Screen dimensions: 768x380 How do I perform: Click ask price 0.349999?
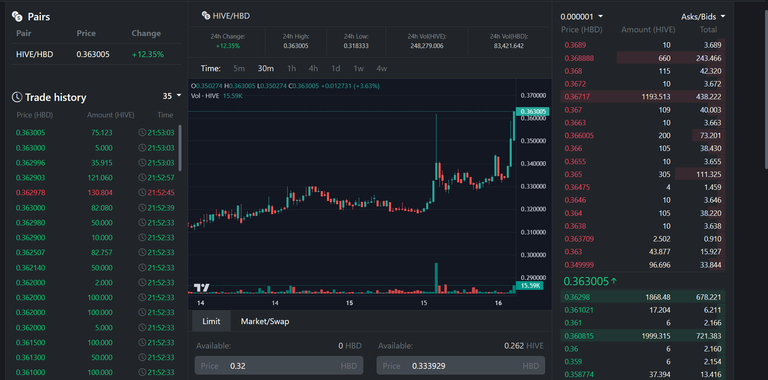click(x=578, y=265)
